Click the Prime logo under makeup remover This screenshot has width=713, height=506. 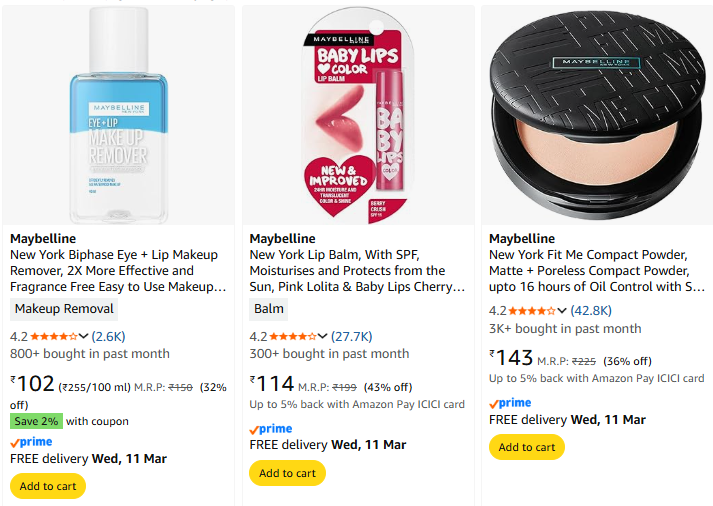click(x=31, y=442)
